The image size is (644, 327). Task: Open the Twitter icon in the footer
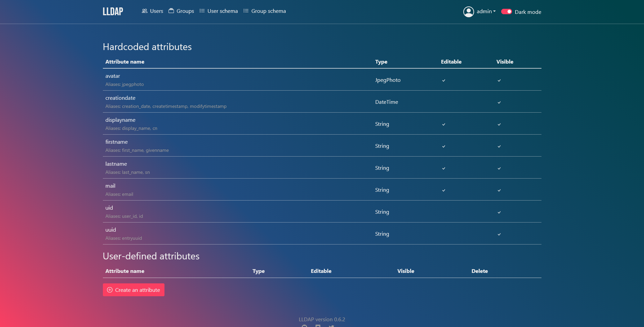332,326
